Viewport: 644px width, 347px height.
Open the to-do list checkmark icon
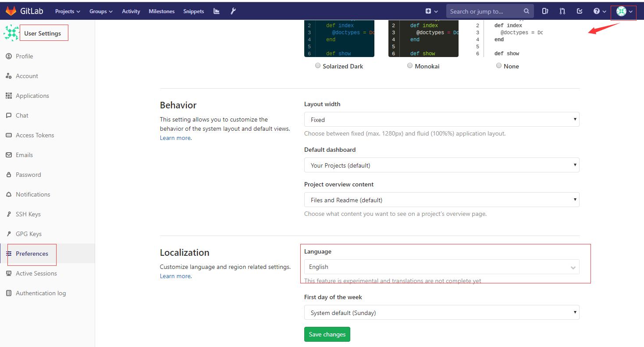(580, 11)
